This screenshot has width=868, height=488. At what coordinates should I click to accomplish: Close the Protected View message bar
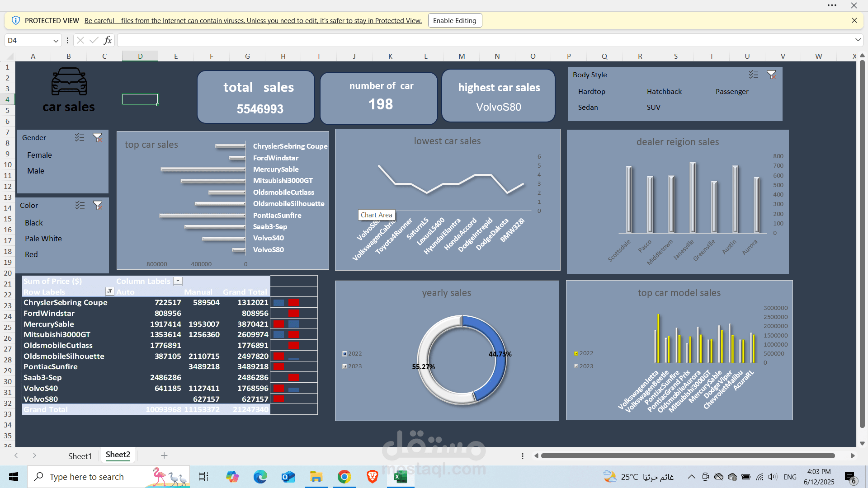click(x=854, y=20)
